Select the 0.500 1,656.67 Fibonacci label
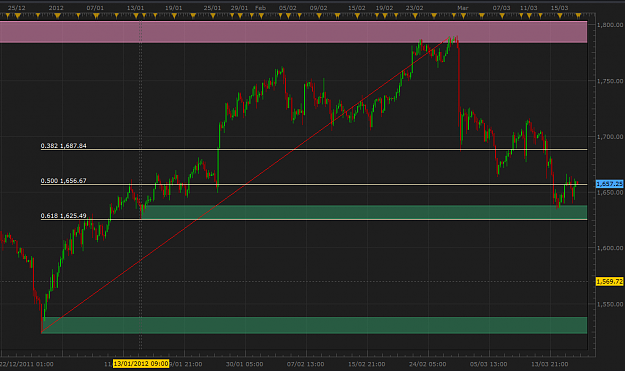625x371 pixels. click(63, 181)
